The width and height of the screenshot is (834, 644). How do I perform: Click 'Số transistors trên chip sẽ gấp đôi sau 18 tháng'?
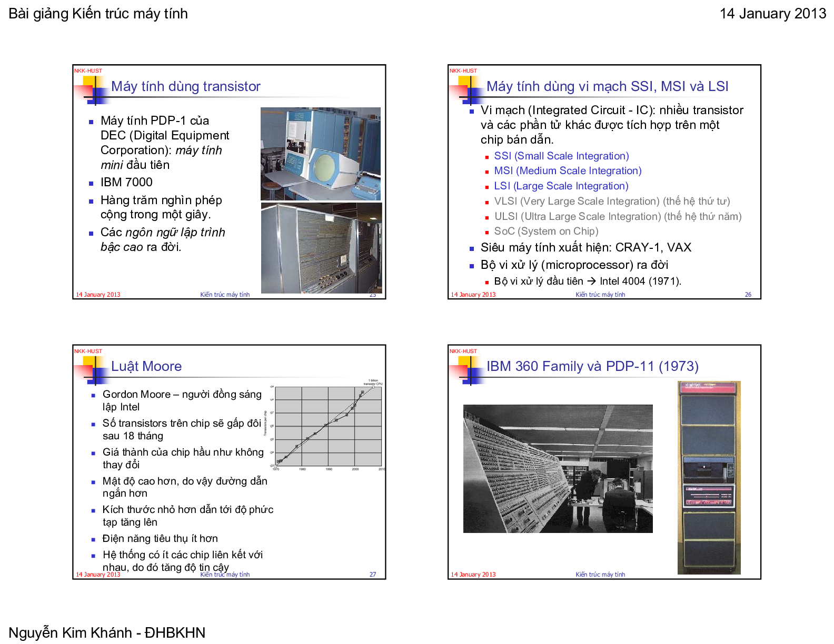tap(182, 429)
